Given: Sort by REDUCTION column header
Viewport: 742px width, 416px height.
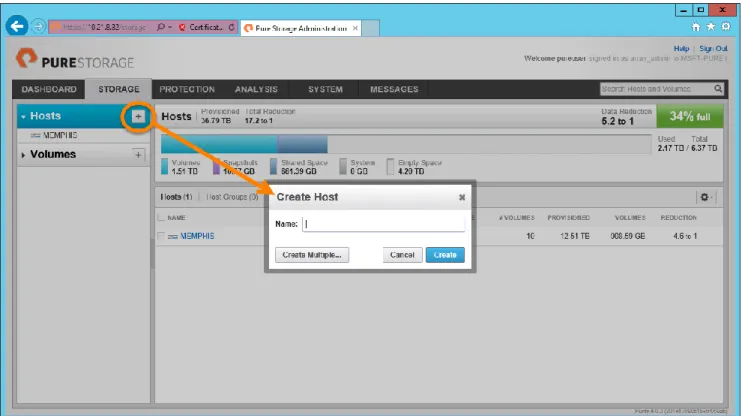Looking at the screenshot, I should coord(679,218).
